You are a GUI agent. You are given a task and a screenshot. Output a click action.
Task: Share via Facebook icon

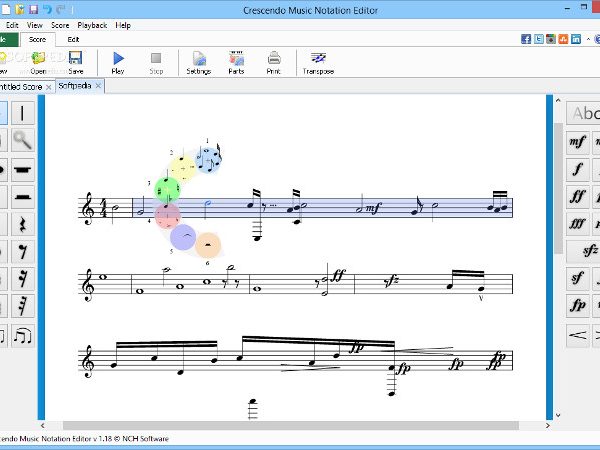[x=526, y=39]
